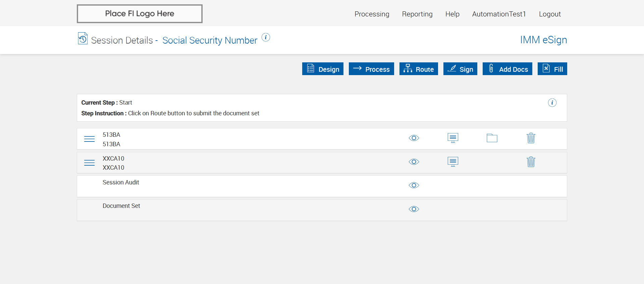644x284 pixels.
Task: Open the Reporting menu
Action: point(417,14)
